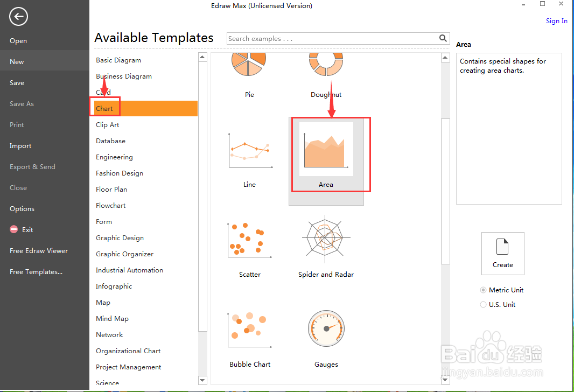
Task: Select New in the sidebar
Action: [x=44, y=61]
